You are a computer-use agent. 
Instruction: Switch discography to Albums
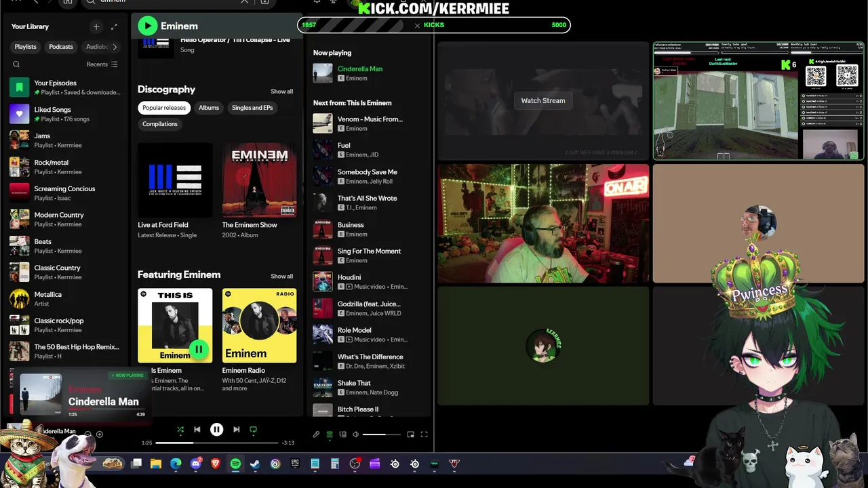pyautogui.click(x=209, y=108)
